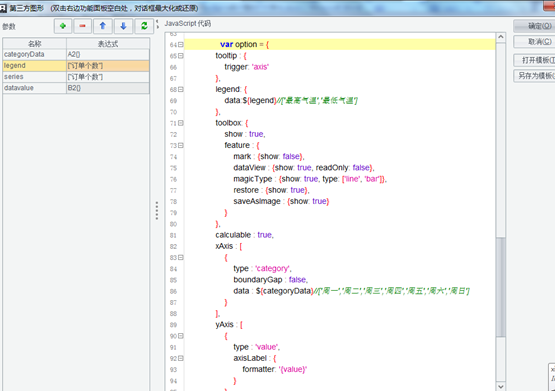
Task: Click the 'mark : {show: false},' line
Action: [x=269, y=157]
